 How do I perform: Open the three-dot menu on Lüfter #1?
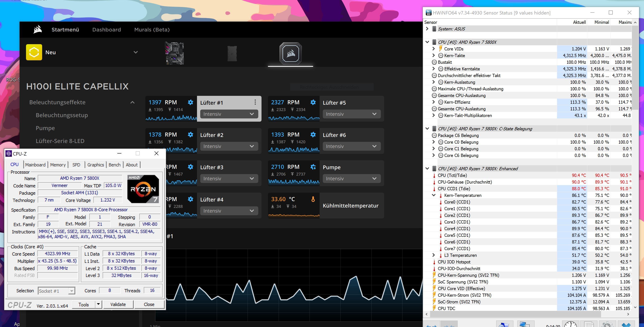[255, 102]
